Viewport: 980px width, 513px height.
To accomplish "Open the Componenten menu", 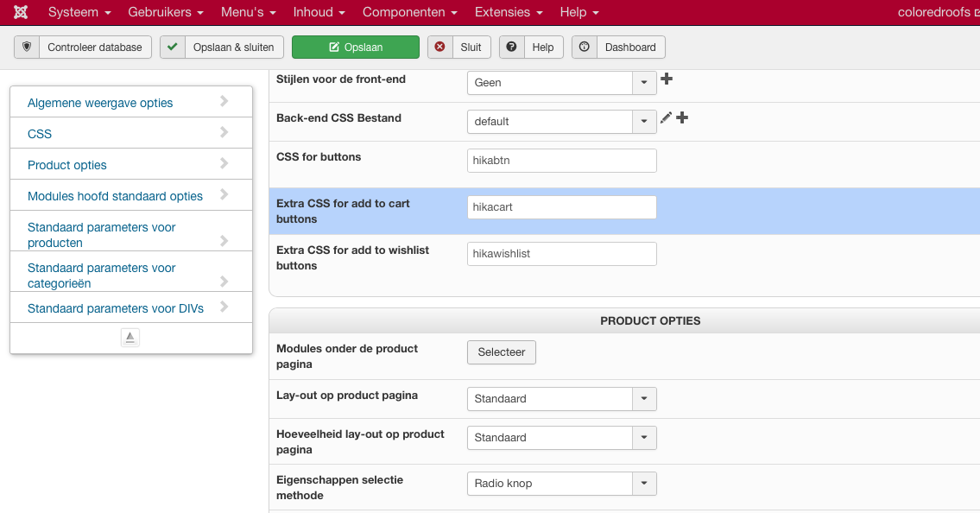I will pyautogui.click(x=409, y=12).
